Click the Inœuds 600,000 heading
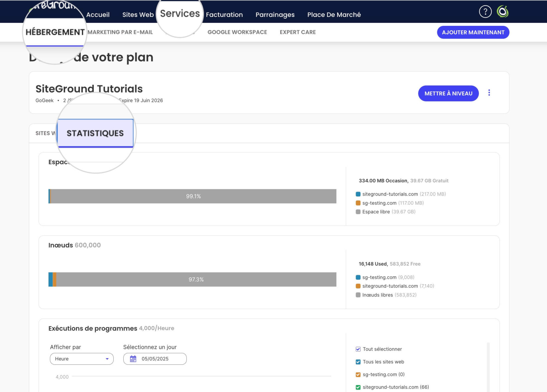Screen dimensions: 547x392 coord(74,245)
